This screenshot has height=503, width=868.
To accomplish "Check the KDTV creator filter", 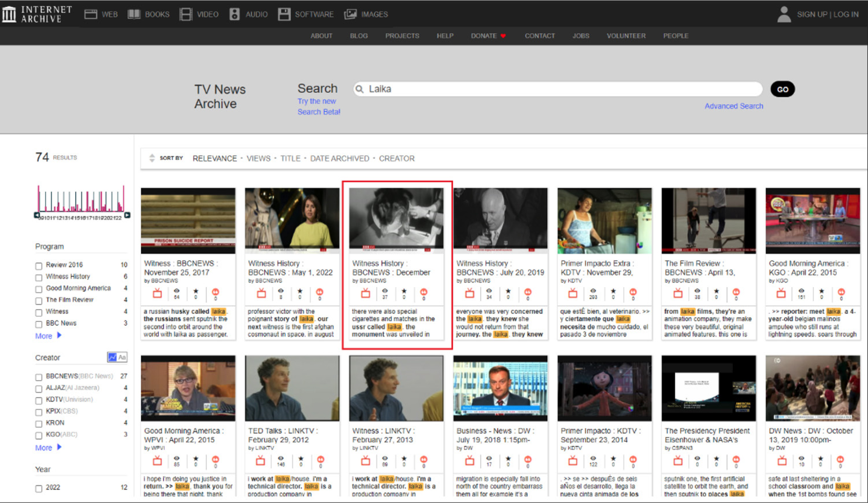I will 39,400.
